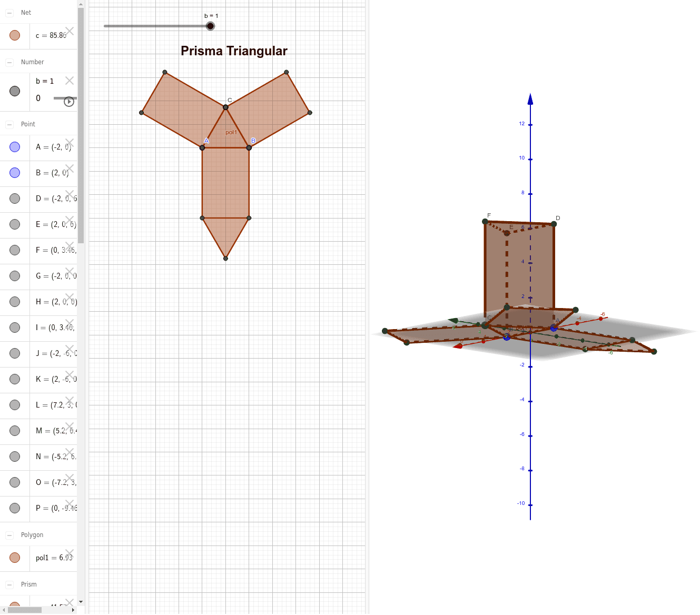Click the b = 1 slider handle in graphics view
700x615 pixels.
point(211,25)
